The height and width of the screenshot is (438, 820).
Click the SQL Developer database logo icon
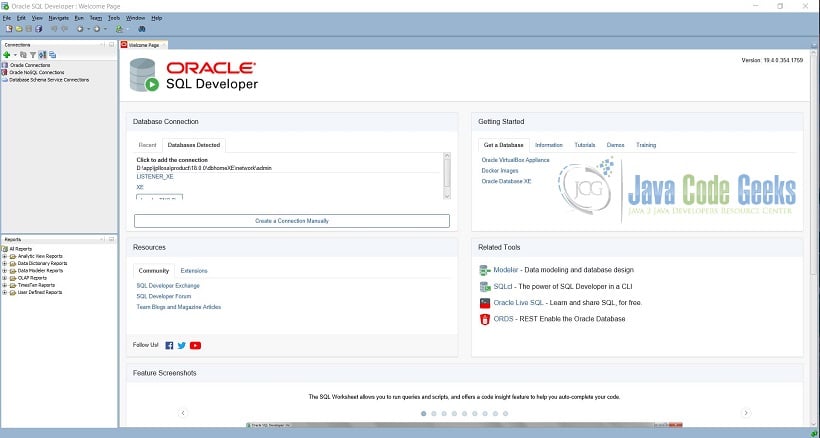click(144, 75)
